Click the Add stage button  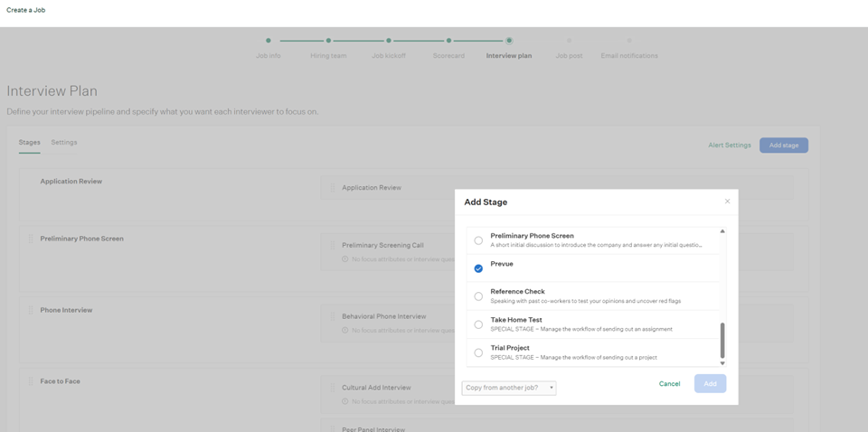click(x=783, y=146)
